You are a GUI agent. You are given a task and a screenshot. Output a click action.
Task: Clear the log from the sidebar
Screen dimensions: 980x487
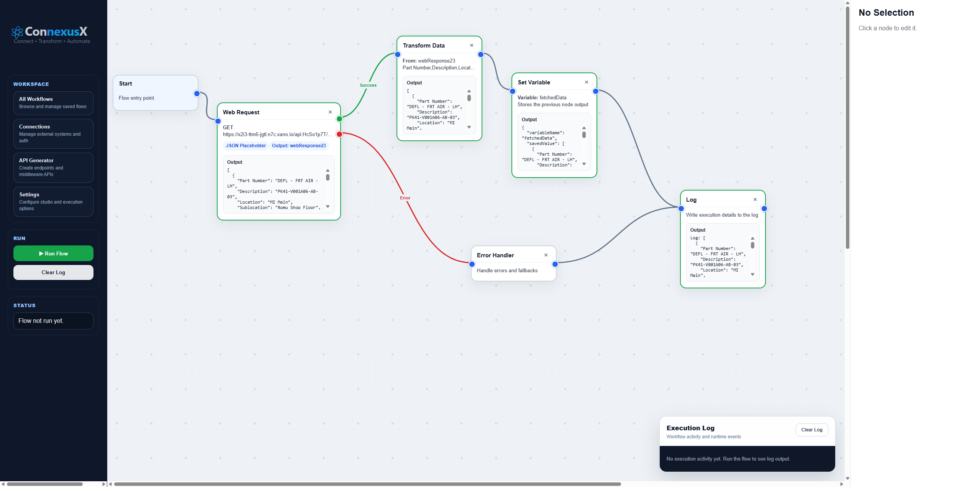coord(53,272)
